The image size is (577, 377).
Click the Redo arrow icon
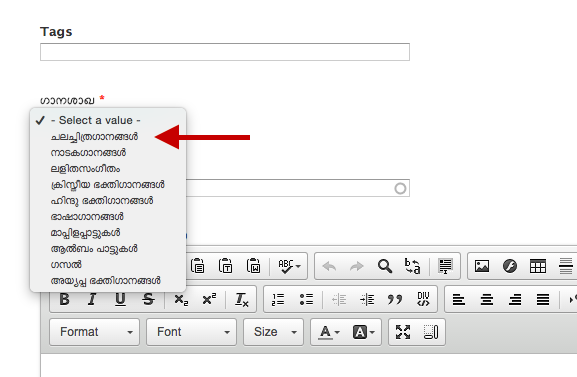357,266
